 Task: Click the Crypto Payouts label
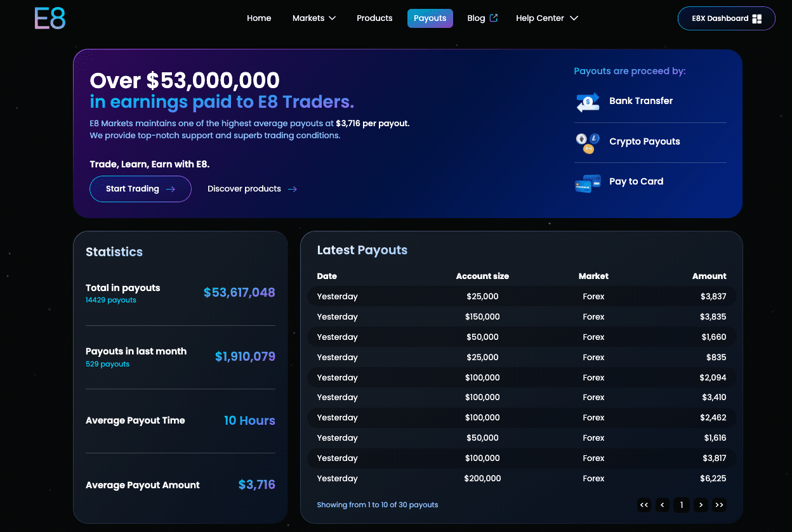coord(645,141)
